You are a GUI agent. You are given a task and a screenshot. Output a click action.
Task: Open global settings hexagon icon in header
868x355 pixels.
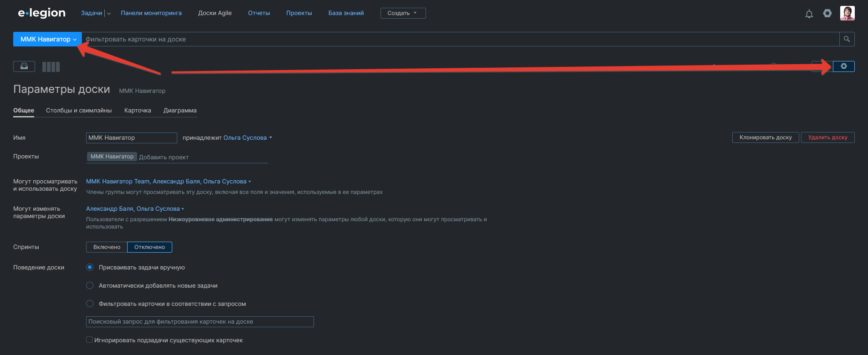point(827,13)
